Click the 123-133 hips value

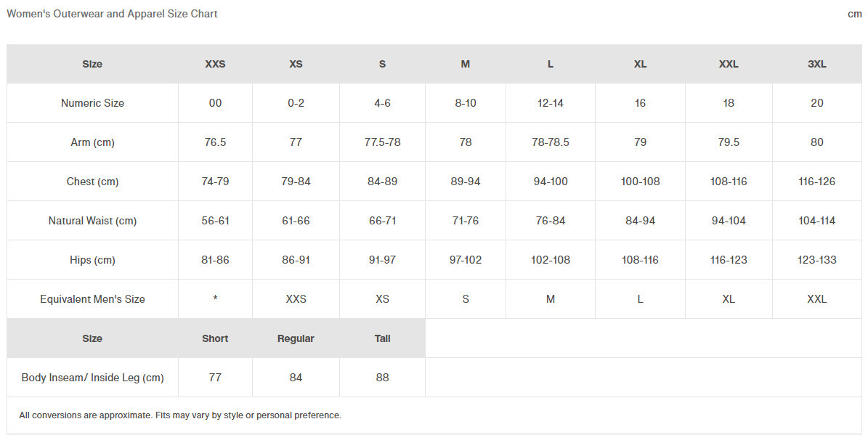(x=816, y=260)
